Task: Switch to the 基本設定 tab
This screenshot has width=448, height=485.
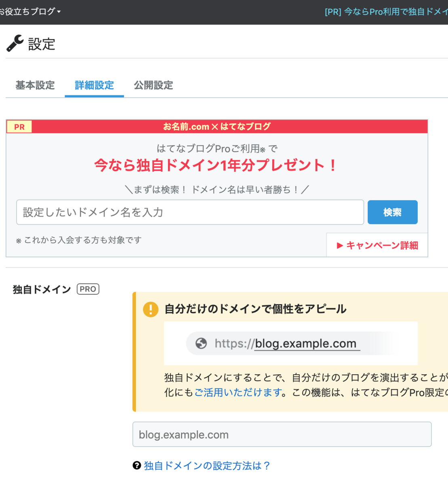Action: tap(35, 85)
